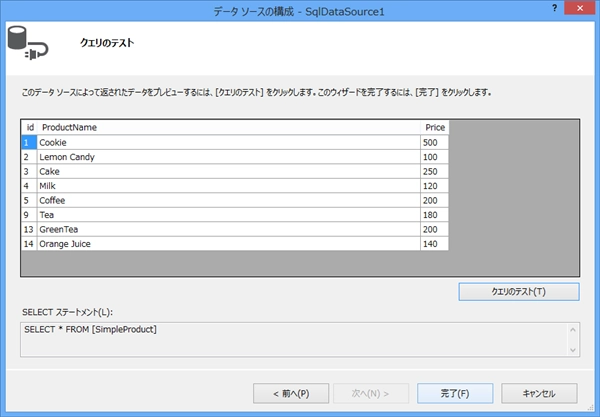The height and width of the screenshot is (417, 600).
Task: Click the id column header
Action: click(29, 127)
